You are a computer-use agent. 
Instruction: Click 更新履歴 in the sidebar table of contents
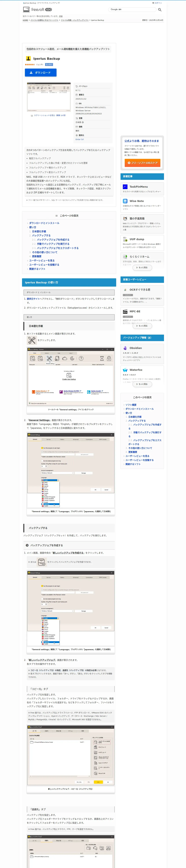point(133,452)
